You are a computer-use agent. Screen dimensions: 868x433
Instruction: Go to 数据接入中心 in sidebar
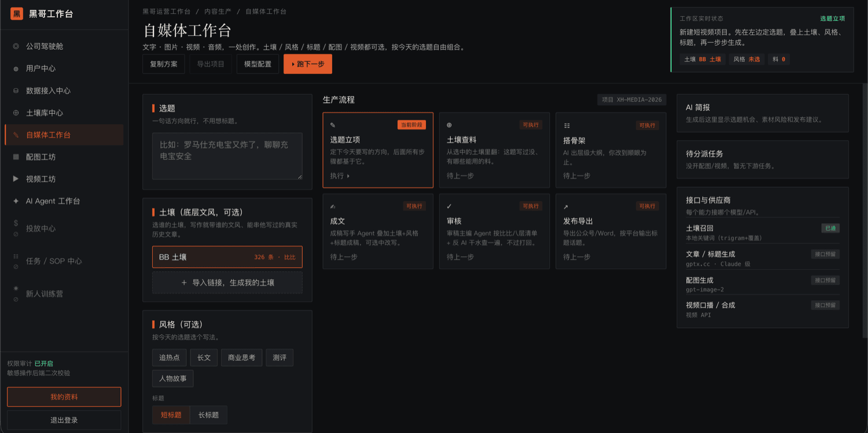[64, 91]
